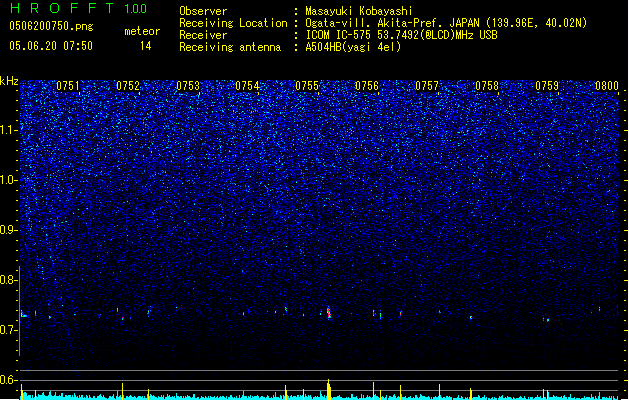Click the Receiver label

pos(203,35)
